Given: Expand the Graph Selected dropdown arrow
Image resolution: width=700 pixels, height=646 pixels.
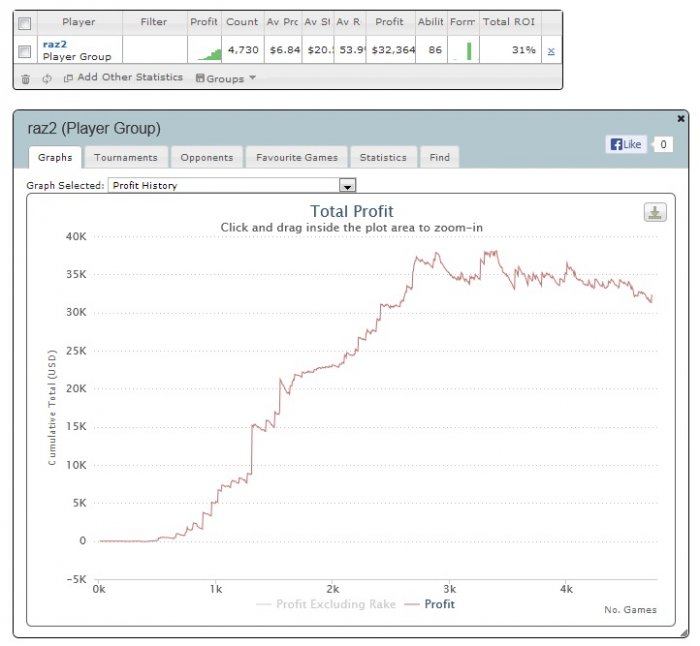Looking at the screenshot, I should coord(347,185).
